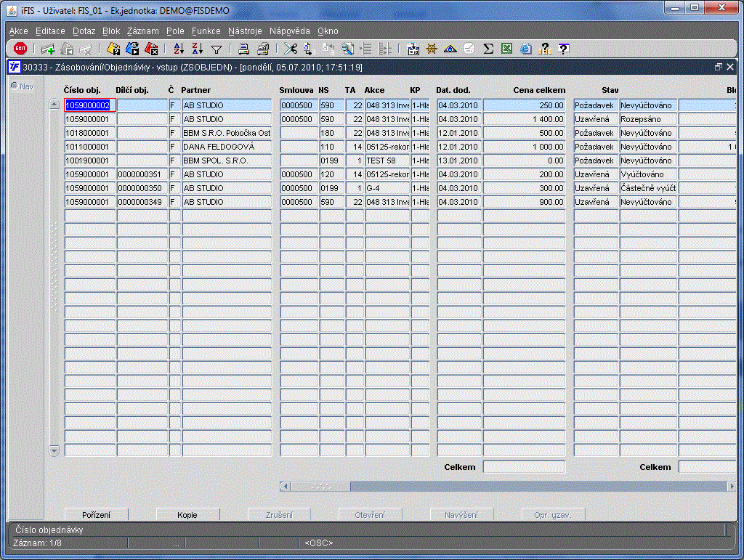
Task: Click the Opr. uzav. button
Action: click(x=553, y=515)
